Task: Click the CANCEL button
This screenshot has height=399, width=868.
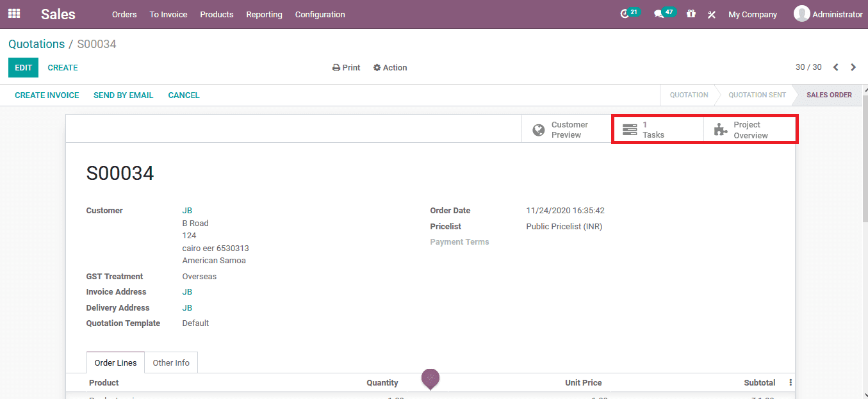Action: click(x=184, y=95)
